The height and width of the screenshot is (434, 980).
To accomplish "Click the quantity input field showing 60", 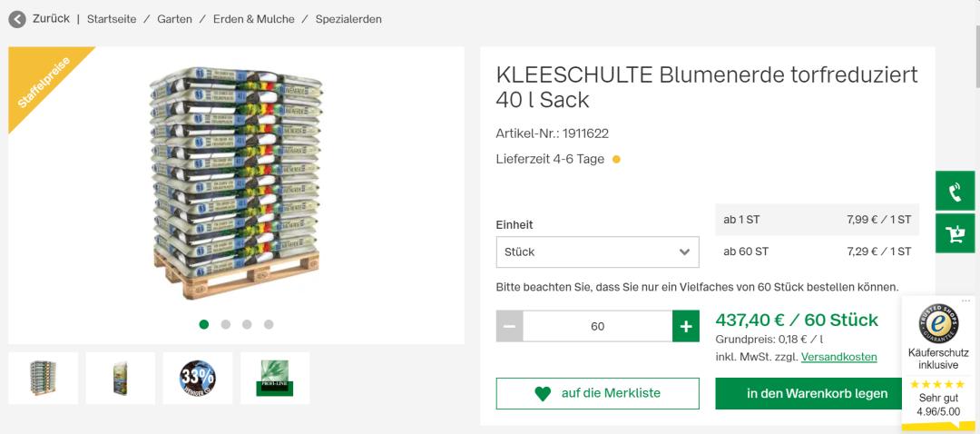I will tap(597, 327).
